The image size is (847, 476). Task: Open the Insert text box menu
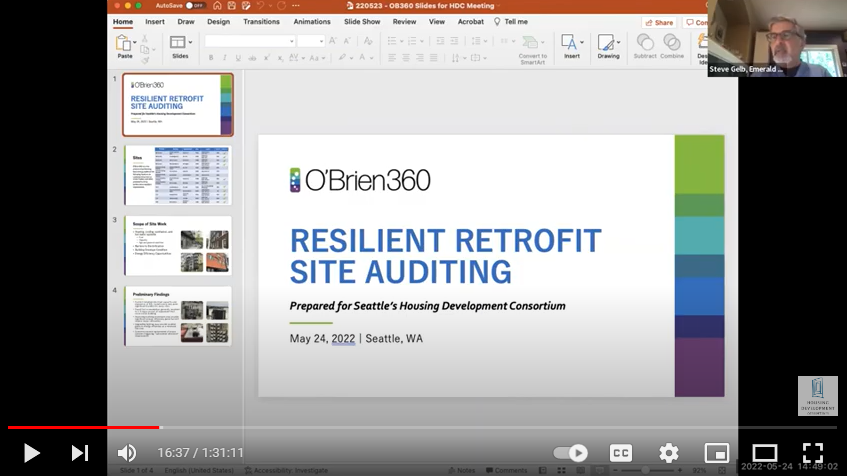coord(572,46)
